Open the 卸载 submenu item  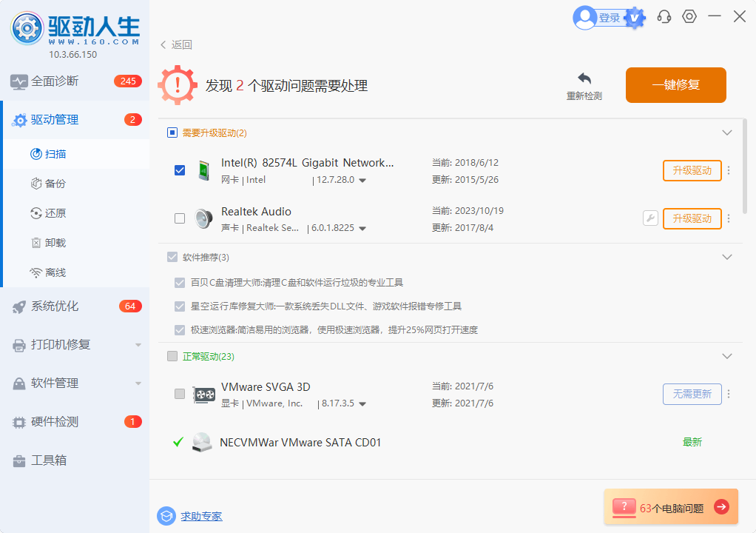click(76, 243)
